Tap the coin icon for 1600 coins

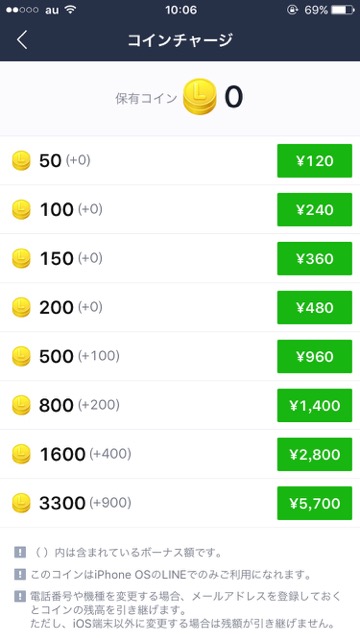coord(21,454)
